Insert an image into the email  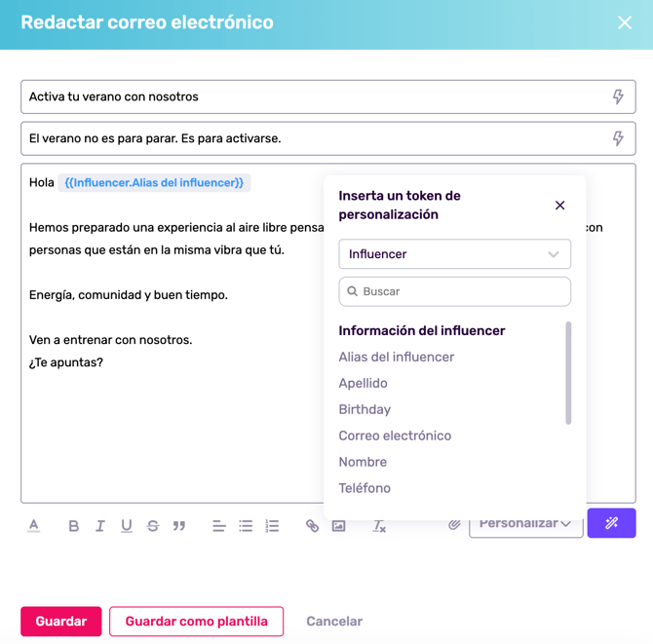click(338, 526)
